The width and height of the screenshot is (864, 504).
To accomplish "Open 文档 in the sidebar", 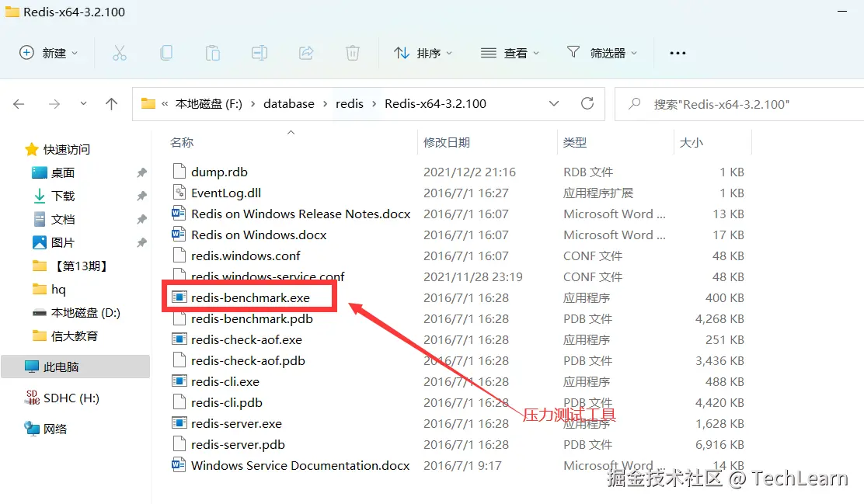I will click(x=54, y=219).
